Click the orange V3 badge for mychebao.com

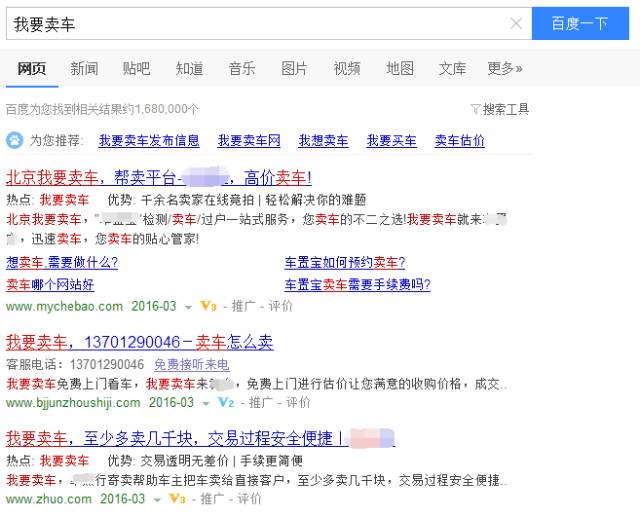(x=208, y=306)
